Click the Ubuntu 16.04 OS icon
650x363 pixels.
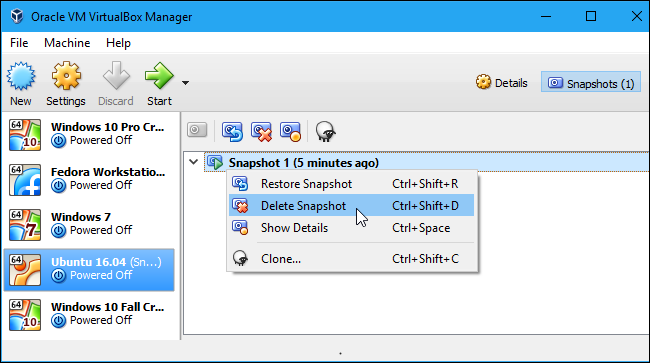[x=25, y=270]
